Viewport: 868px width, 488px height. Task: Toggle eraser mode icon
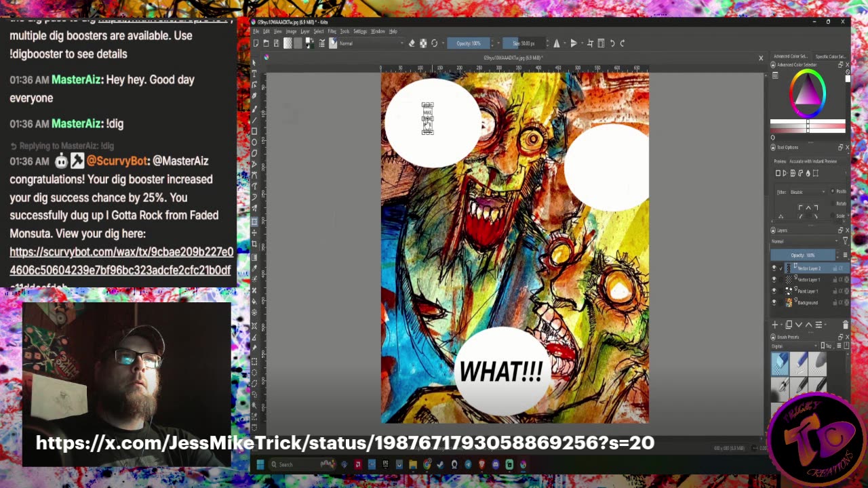click(x=412, y=43)
